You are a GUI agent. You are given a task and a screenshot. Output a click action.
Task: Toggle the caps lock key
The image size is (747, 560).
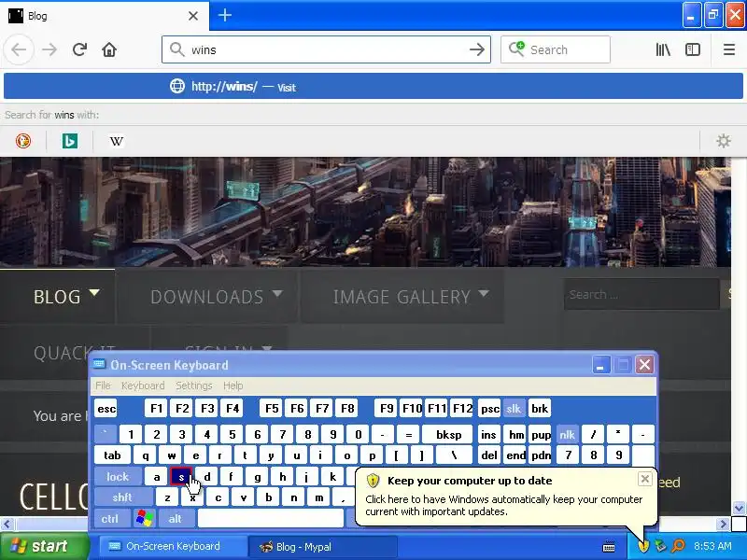(118, 476)
